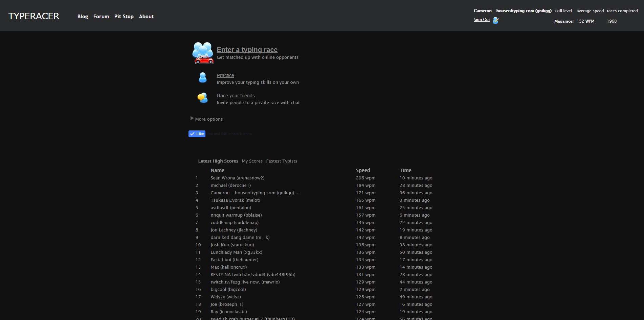Click the 2 minutes ago time entry
Viewport: 644px width, 320px height.
point(415,290)
